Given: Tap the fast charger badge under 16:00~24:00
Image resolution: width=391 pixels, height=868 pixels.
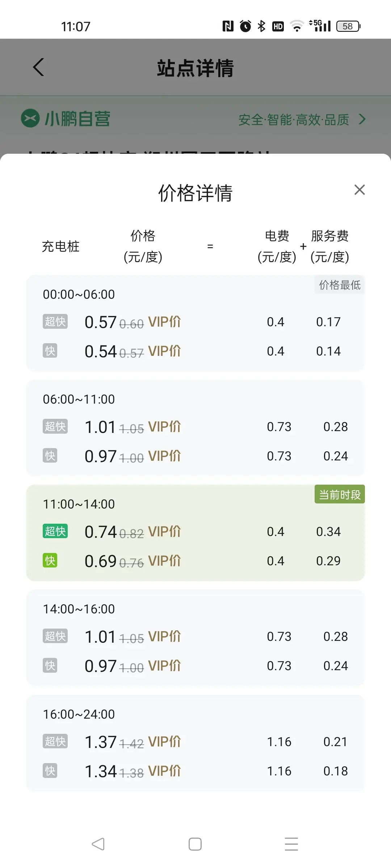Looking at the screenshot, I should point(50,771).
